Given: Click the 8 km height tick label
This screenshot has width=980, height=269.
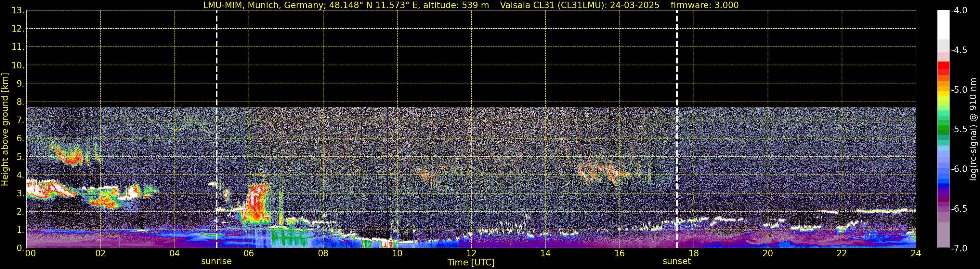Looking at the screenshot, I should pyautogui.click(x=20, y=102).
